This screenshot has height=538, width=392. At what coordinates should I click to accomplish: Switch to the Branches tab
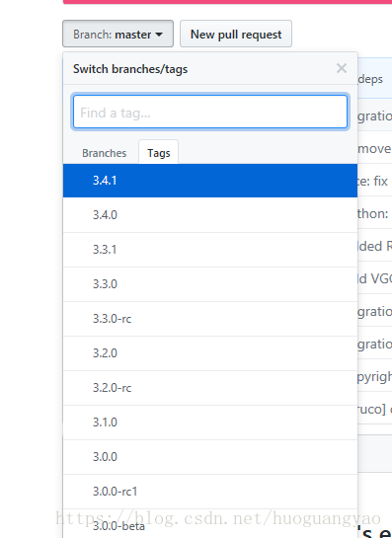pos(104,153)
